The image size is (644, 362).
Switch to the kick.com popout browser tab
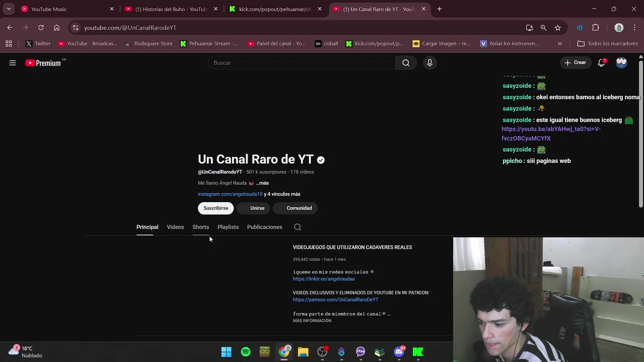click(276, 9)
